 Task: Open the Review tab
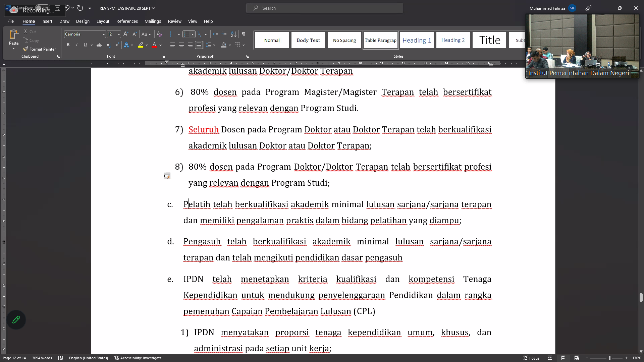(x=175, y=21)
